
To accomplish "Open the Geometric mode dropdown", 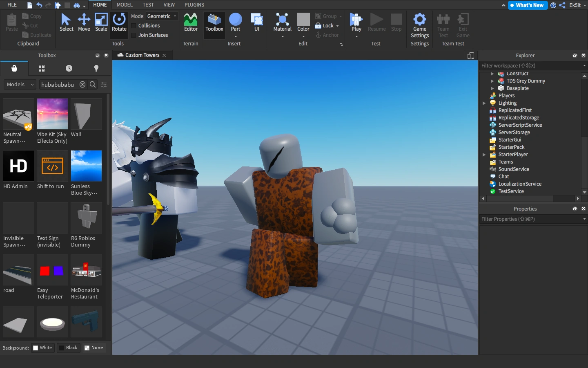I will pos(162,16).
